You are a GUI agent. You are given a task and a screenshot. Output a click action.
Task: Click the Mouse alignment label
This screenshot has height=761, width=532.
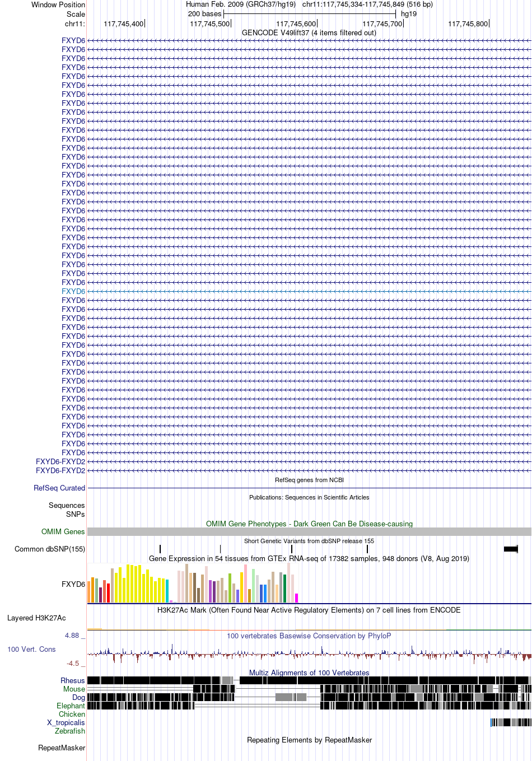click(74, 689)
